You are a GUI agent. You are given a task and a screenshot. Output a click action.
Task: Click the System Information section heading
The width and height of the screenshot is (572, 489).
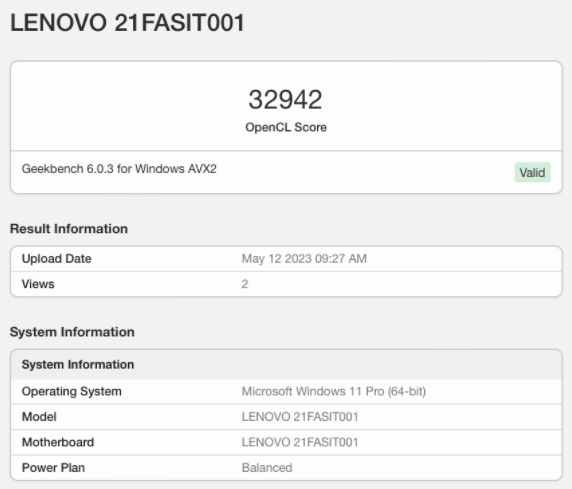click(72, 332)
